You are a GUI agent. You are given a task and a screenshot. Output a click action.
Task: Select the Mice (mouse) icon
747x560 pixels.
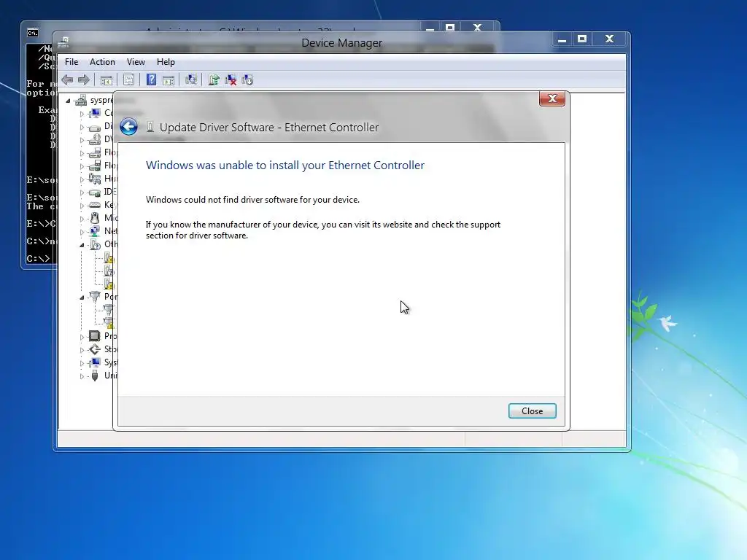[95, 218]
